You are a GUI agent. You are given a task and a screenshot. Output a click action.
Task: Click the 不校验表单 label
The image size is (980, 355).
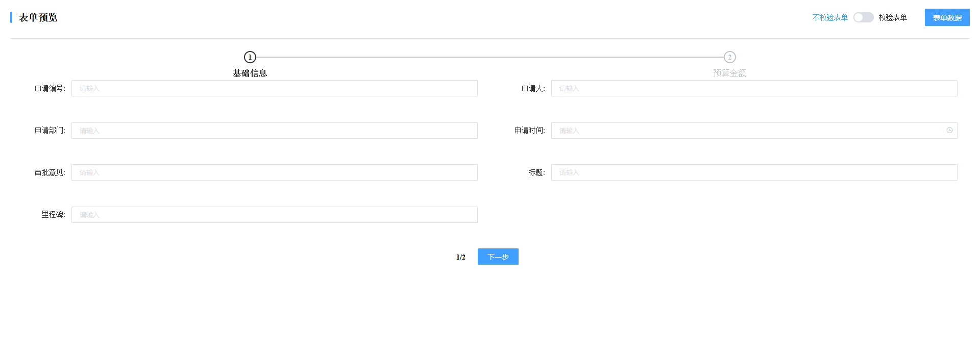(830, 17)
